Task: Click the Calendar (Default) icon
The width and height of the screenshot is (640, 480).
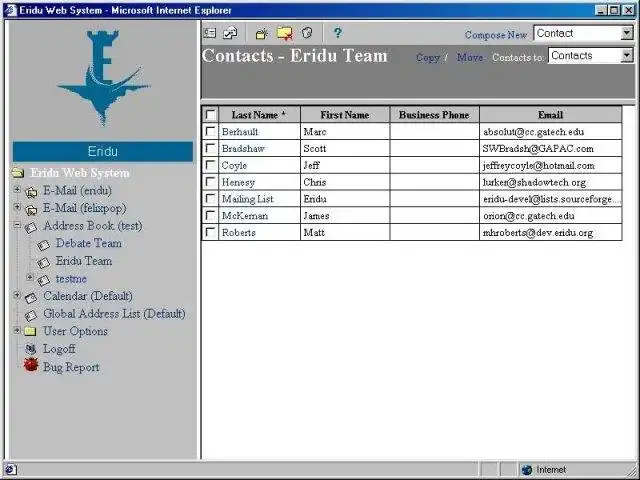Action: [x=31, y=298]
